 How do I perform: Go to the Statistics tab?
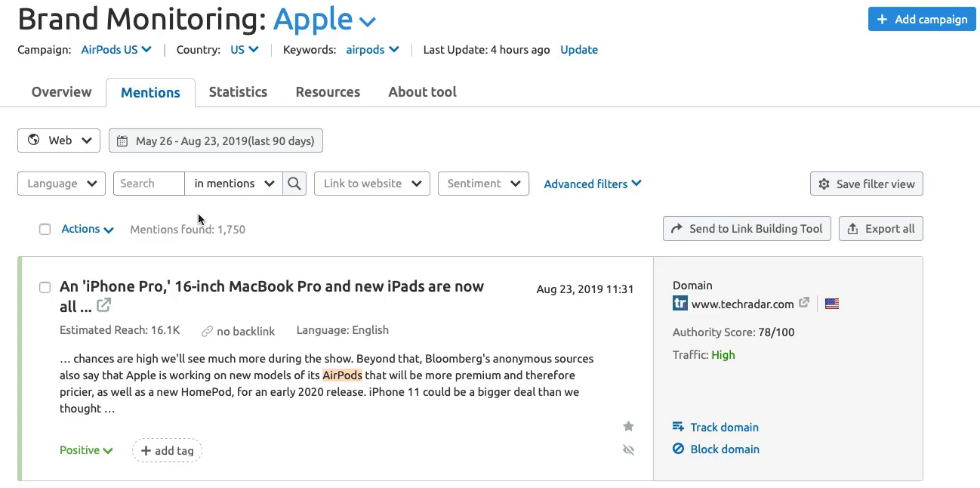[x=238, y=92]
